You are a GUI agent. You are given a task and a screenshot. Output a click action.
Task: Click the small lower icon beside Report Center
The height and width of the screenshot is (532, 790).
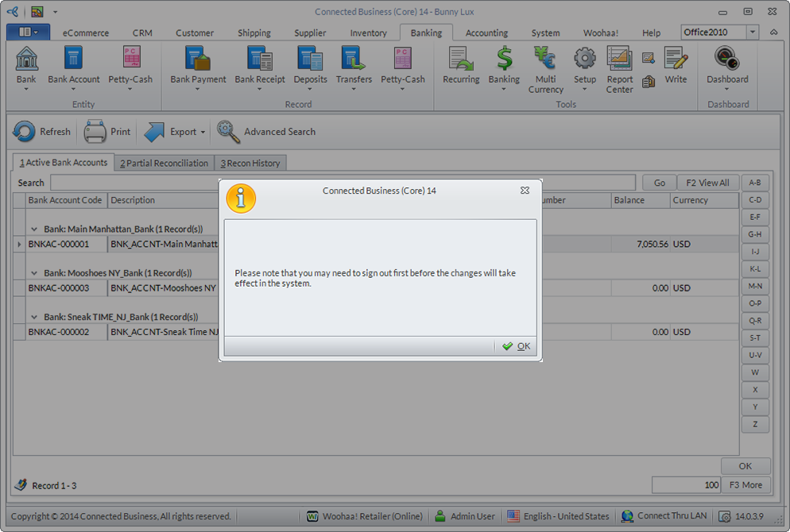point(649,82)
